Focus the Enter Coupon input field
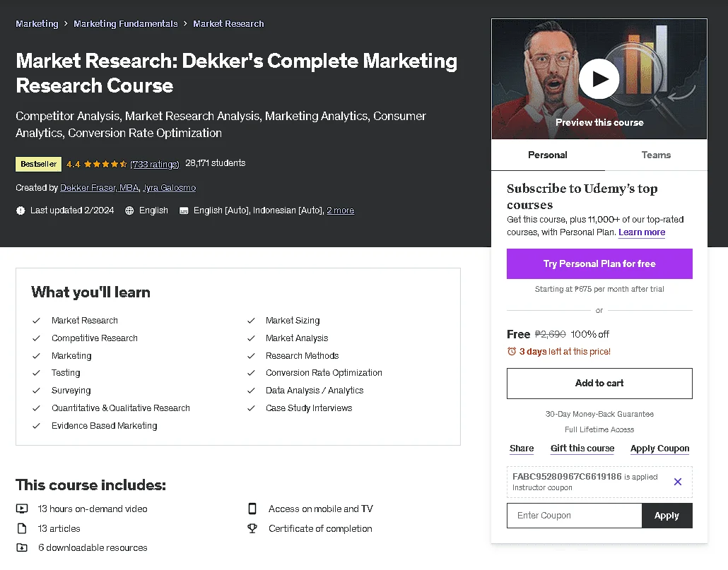Viewport: 728px width, 570px height. click(575, 516)
